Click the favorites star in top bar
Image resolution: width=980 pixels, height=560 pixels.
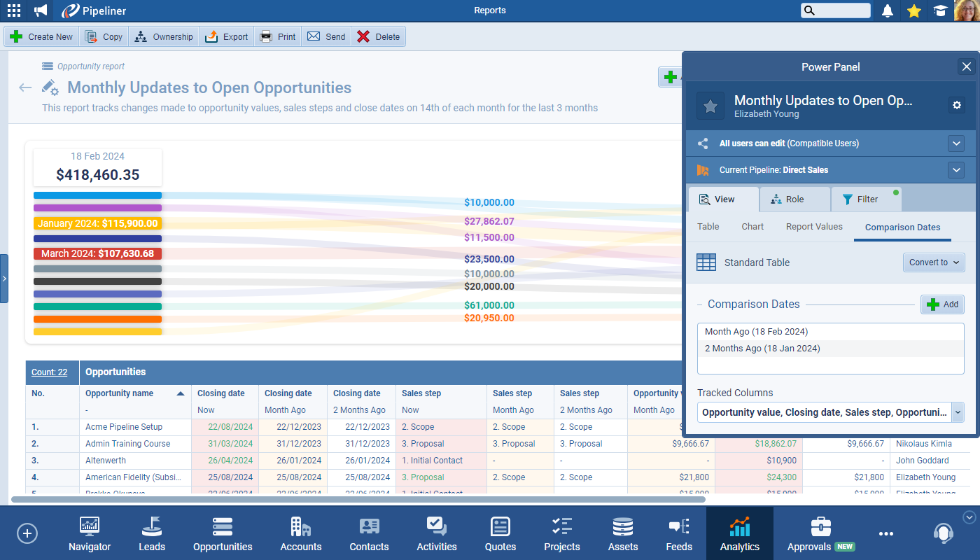point(913,10)
